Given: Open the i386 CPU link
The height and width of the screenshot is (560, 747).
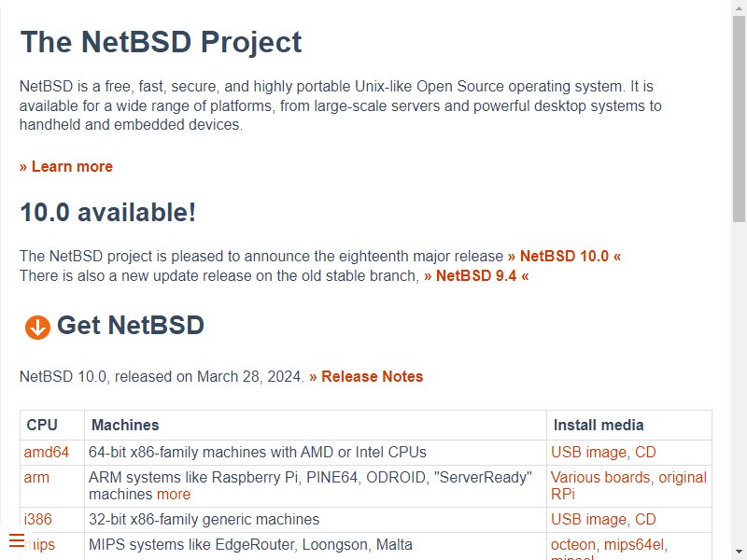Looking at the screenshot, I should coord(37,519).
